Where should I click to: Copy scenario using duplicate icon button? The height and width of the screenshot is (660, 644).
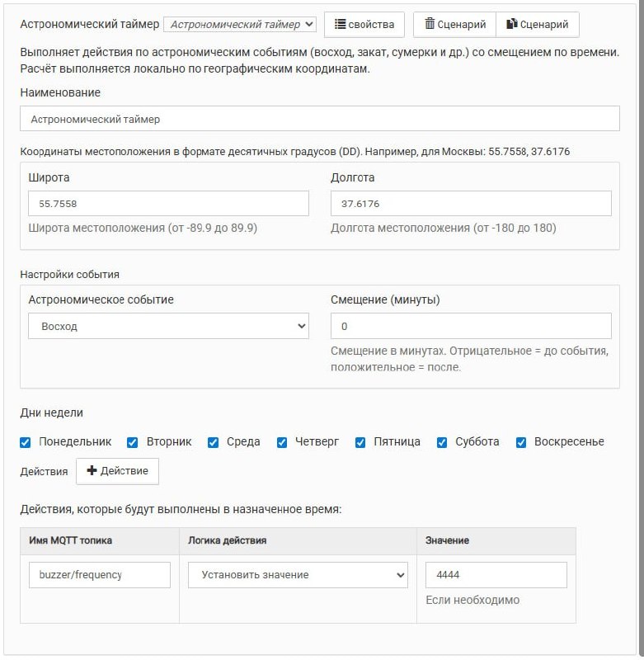pos(538,25)
